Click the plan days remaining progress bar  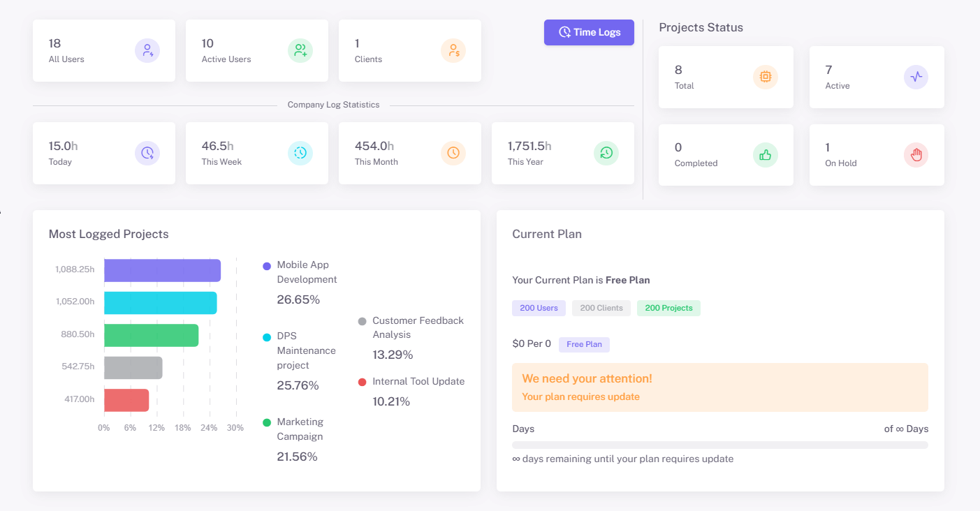click(720, 445)
